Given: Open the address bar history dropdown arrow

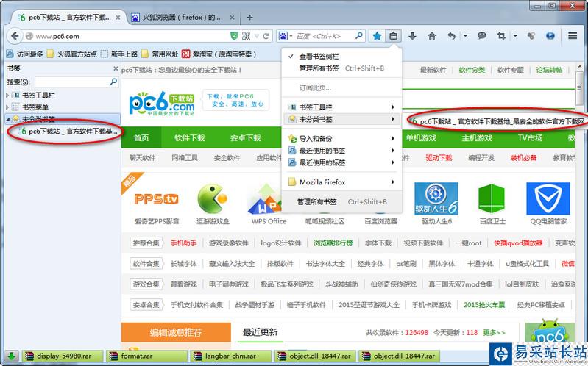Looking at the screenshot, I should click(257, 36).
